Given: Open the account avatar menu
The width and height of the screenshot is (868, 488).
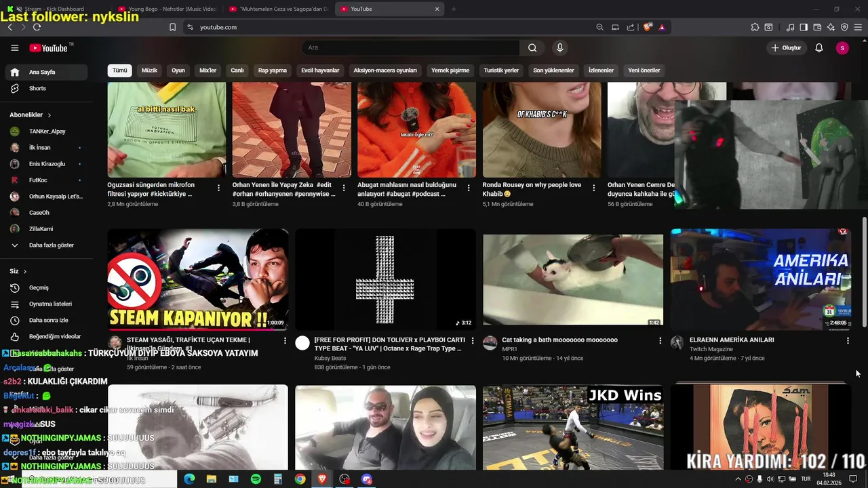Looking at the screenshot, I should pos(842,48).
